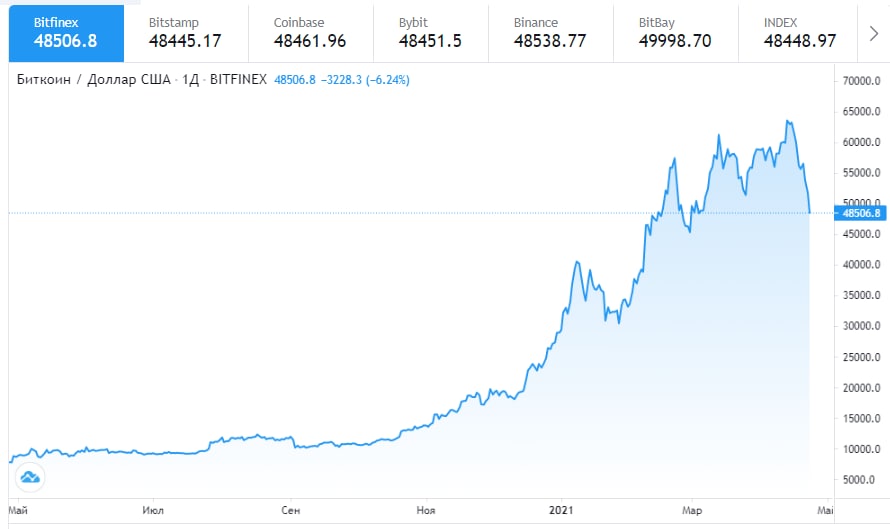Image resolution: width=890 pixels, height=529 pixels.
Task: Choose the Bybit exchange tab
Action: [x=429, y=33]
